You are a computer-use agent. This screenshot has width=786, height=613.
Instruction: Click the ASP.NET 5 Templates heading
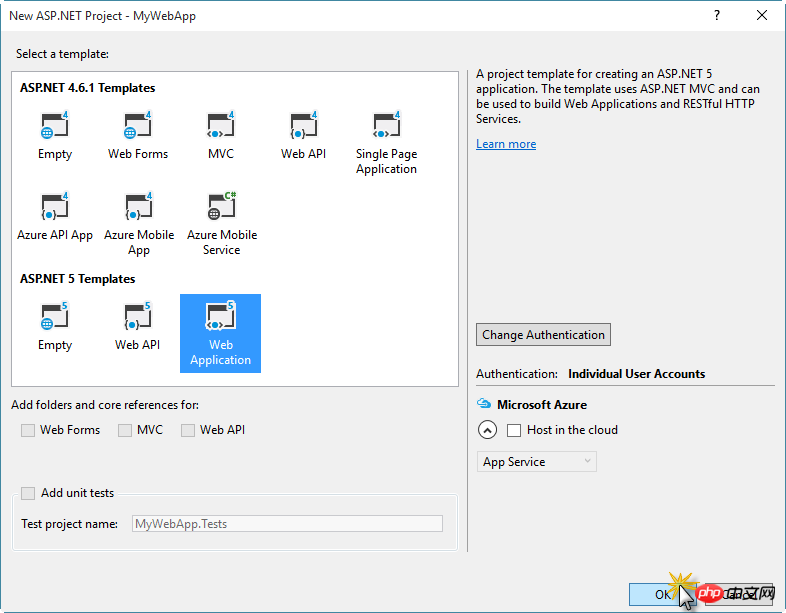coord(78,279)
